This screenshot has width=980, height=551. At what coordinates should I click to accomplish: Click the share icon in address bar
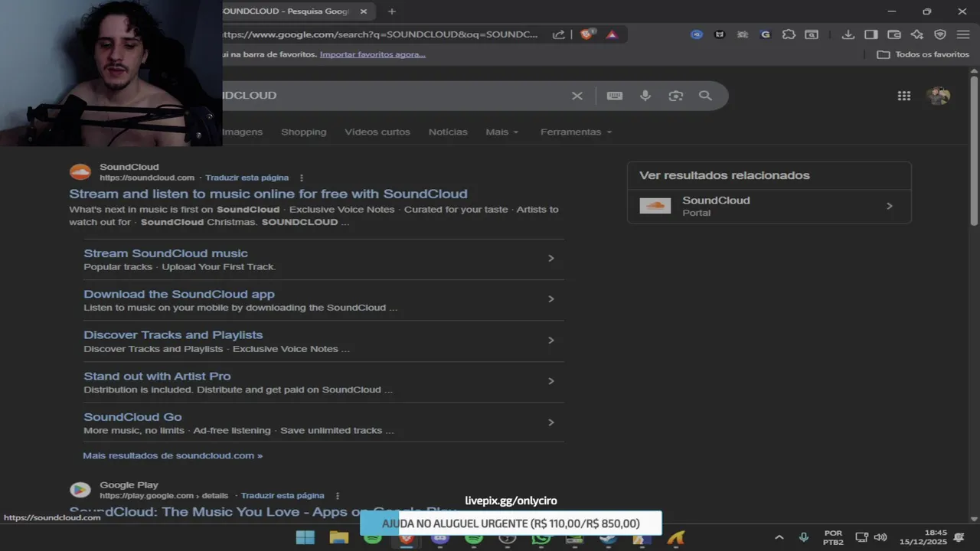click(559, 34)
